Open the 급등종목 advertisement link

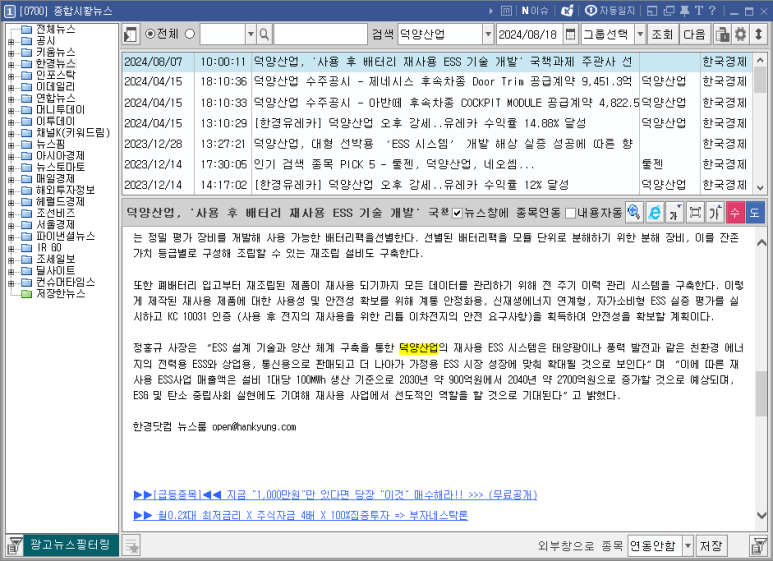335,494
